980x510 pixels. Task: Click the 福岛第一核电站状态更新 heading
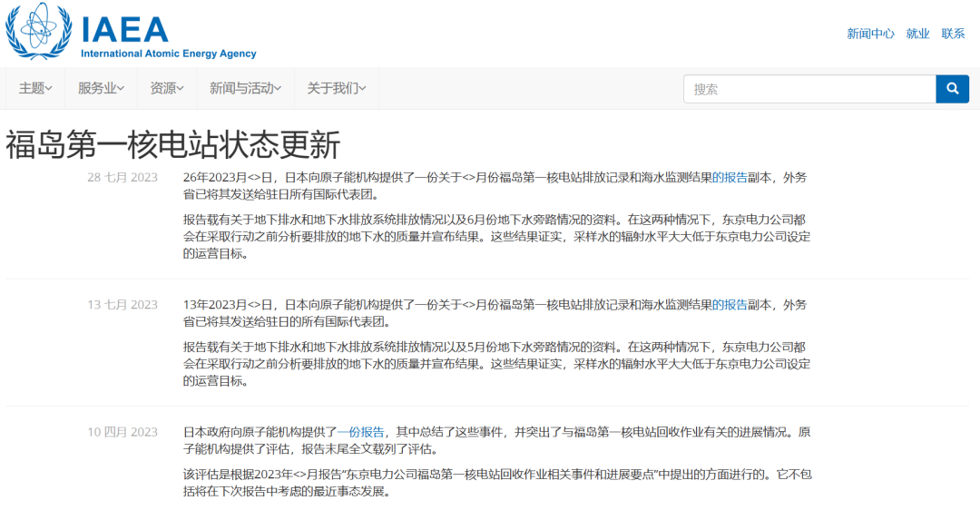172,144
